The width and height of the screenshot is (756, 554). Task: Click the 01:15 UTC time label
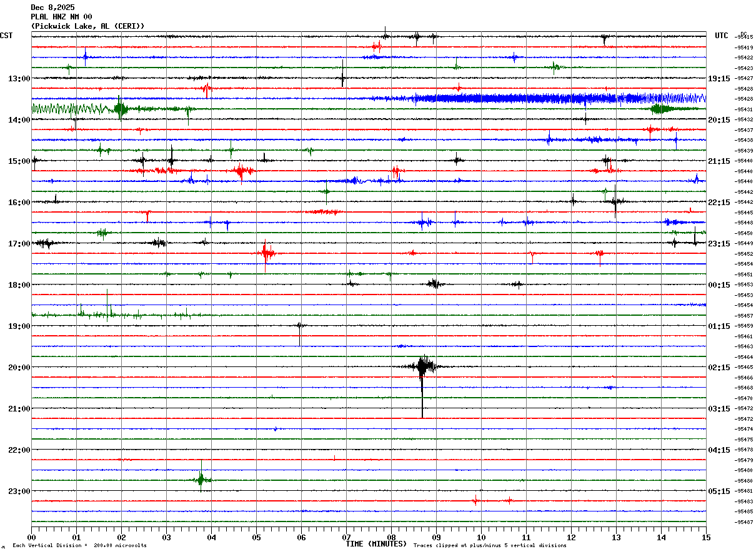[719, 326]
